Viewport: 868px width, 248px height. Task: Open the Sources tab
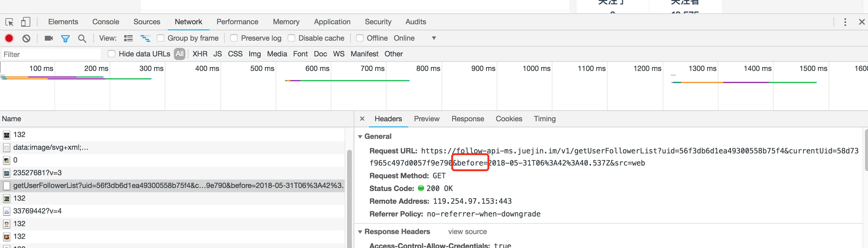click(x=147, y=22)
